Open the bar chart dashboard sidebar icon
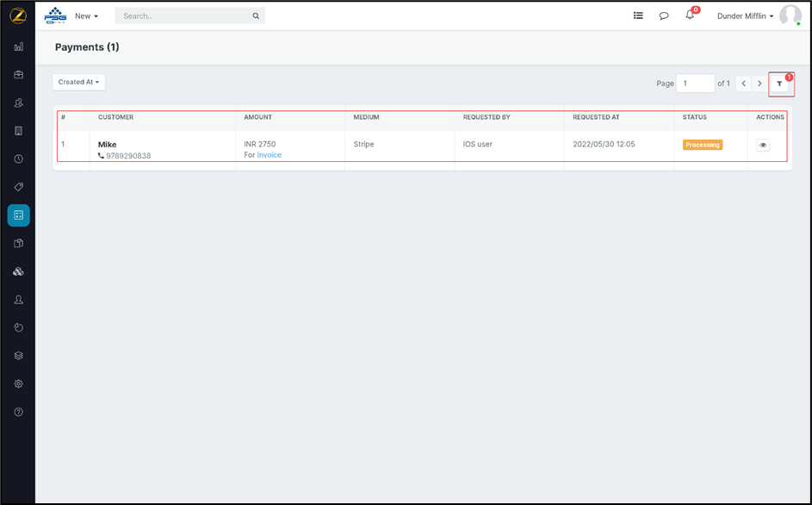The width and height of the screenshot is (812, 505). [18, 47]
